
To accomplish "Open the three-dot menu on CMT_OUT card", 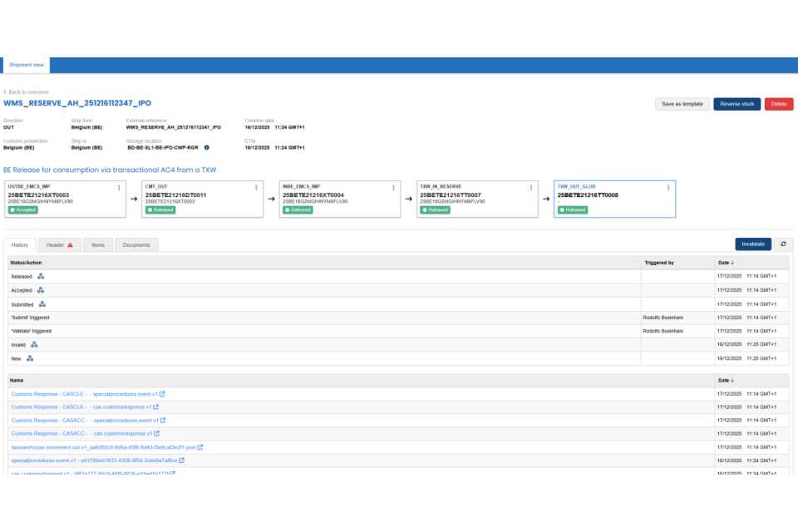I will pyautogui.click(x=256, y=188).
